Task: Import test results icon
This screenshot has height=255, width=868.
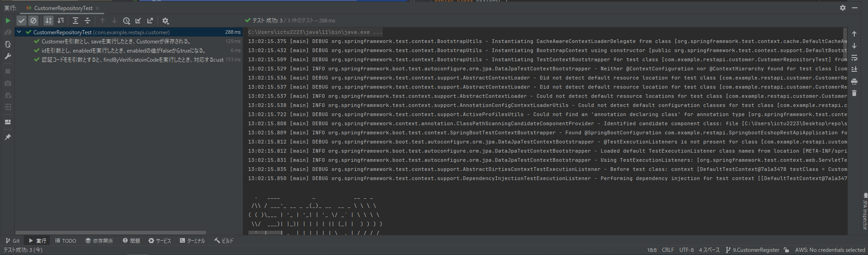Action: [x=138, y=21]
